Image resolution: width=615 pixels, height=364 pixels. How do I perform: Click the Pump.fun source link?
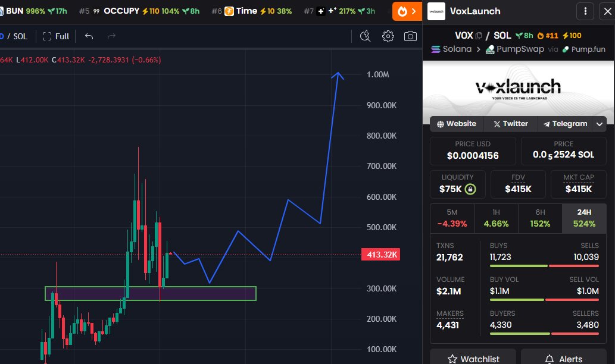click(x=583, y=49)
